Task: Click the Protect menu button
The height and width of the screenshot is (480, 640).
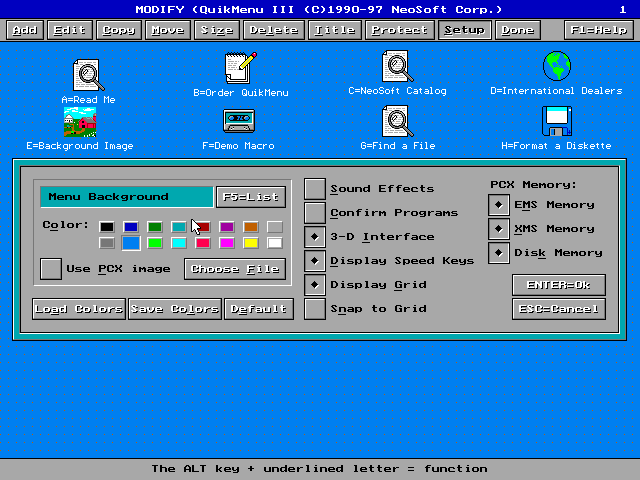Action: [400, 30]
